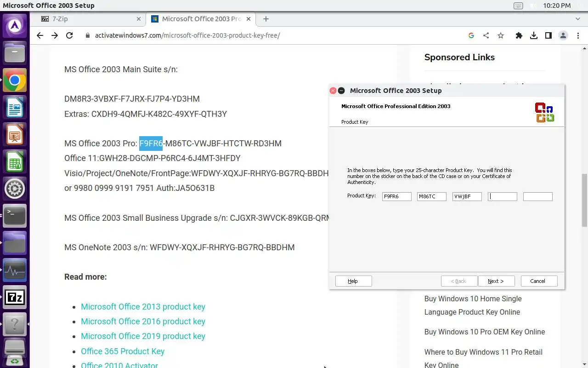The width and height of the screenshot is (588, 368).
Task: Click Help button in Office Setup
Action: click(353, 281)
